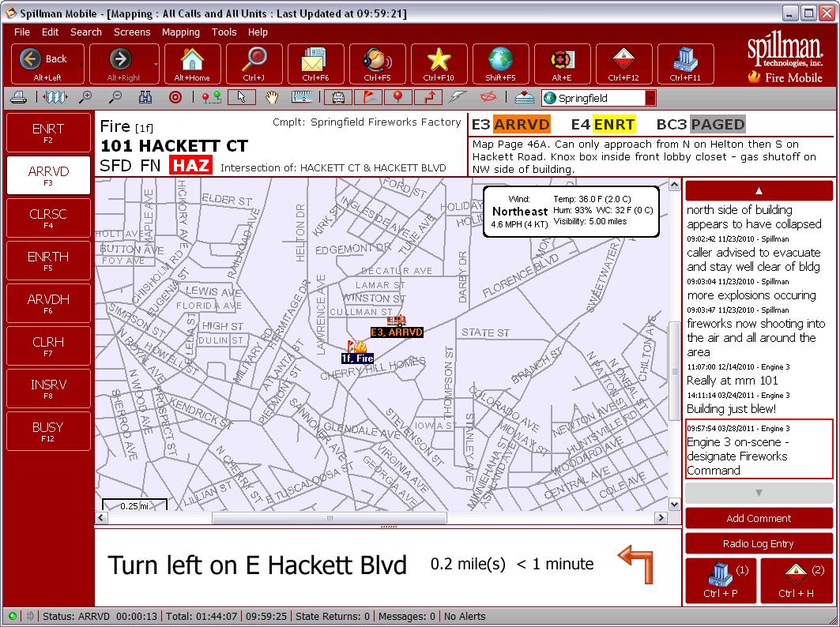Image resolution: width=840 pixels, height=627 pixels.
Task: Click the comments down arrow bar
Action: pos(759,493)
